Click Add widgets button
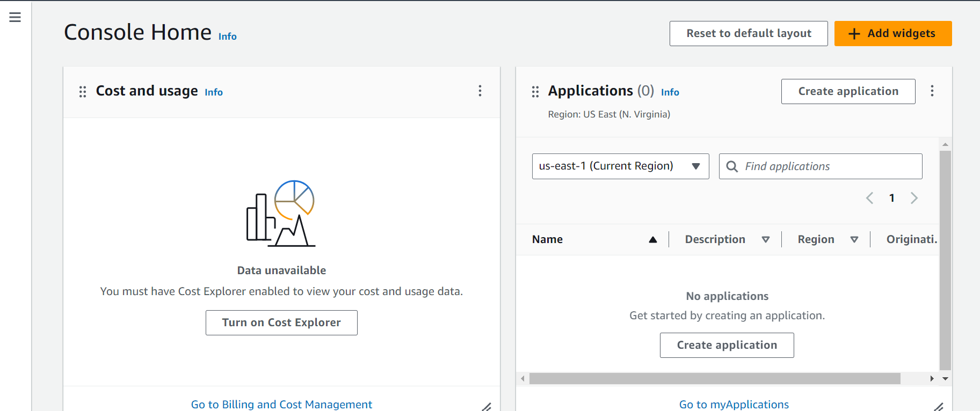Viewport: 980px width, 411px height. 892,33
